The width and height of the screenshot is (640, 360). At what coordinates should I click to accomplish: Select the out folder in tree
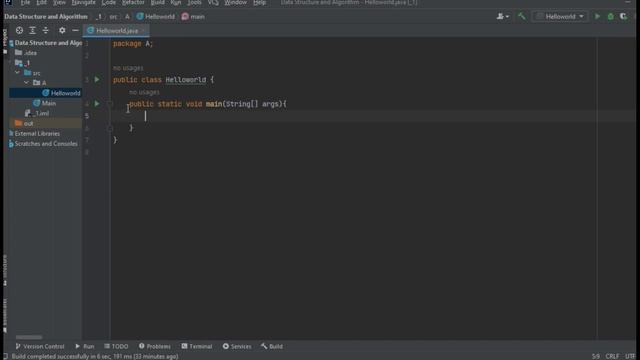(x=24, y=123)
